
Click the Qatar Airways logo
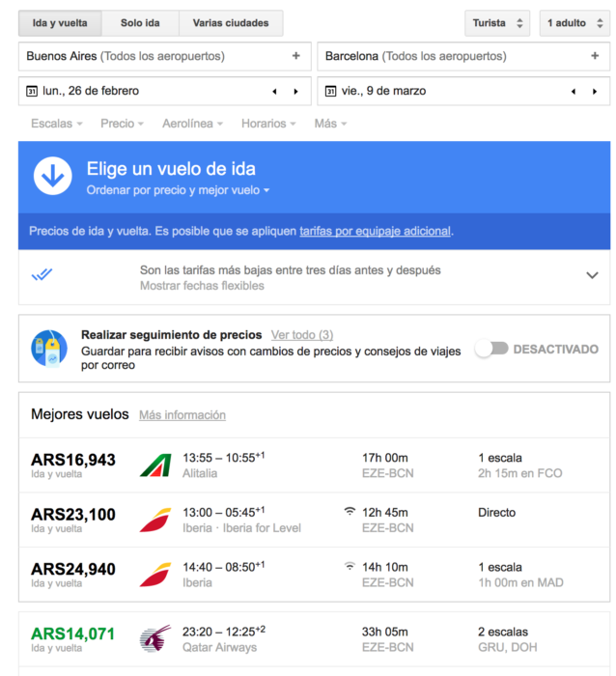click(x=154, y=639)
